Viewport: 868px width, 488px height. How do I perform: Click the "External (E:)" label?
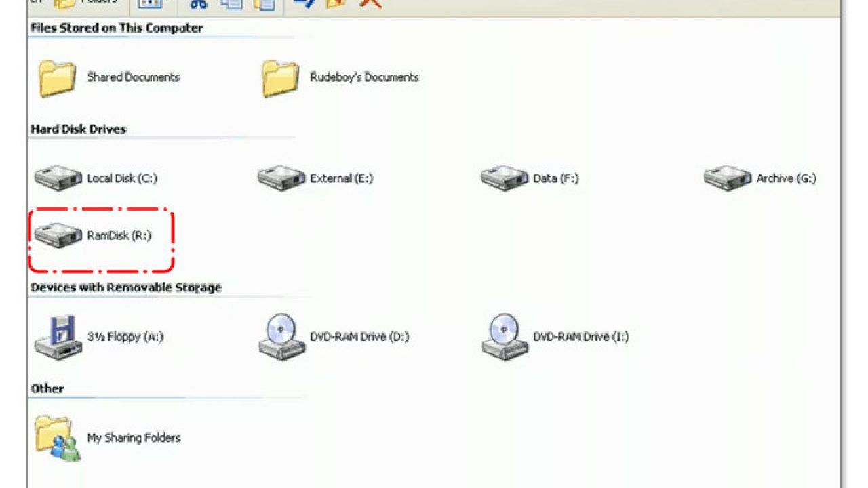tap(342, 178)
